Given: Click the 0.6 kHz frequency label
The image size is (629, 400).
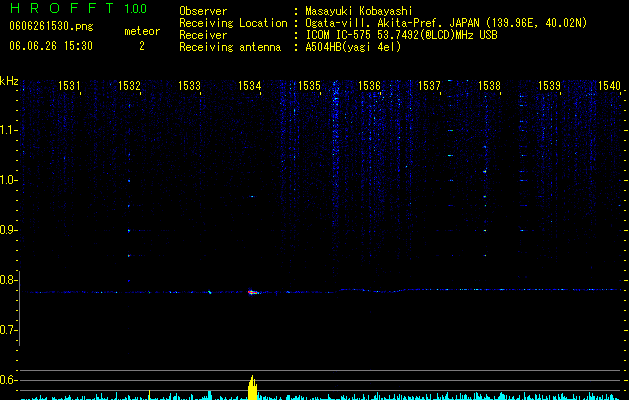Looking at the screenshot, I should 8,380.
